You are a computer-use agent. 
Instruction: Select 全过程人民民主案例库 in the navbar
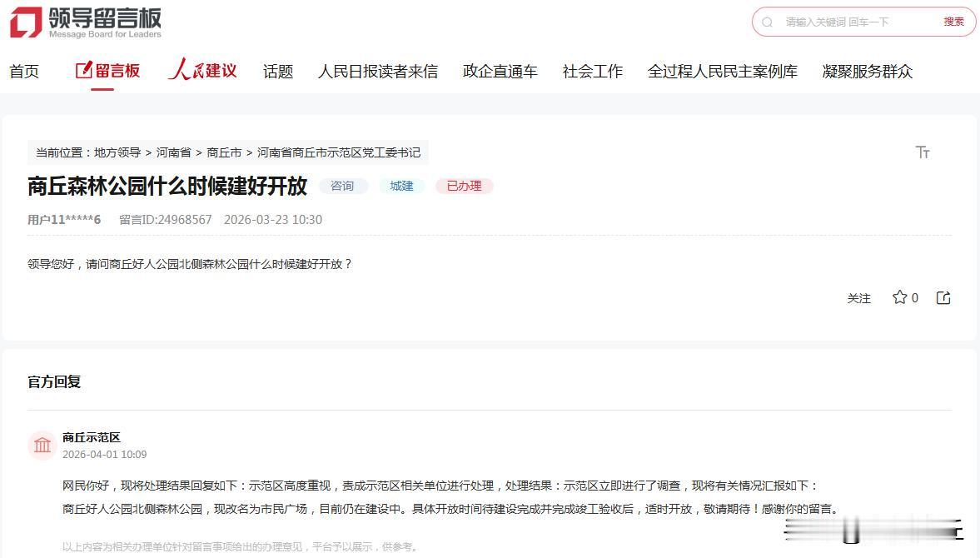pos(722,72)
